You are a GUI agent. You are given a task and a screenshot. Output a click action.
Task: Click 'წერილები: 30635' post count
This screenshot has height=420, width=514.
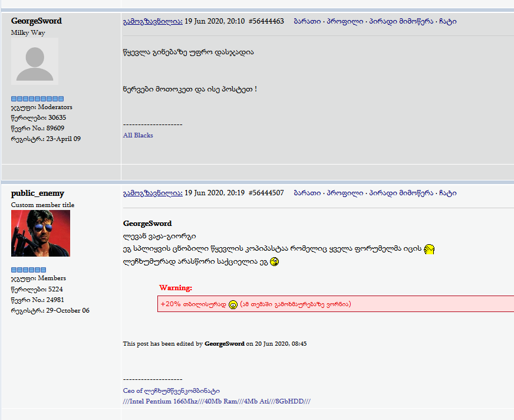(x=38, y=117)
